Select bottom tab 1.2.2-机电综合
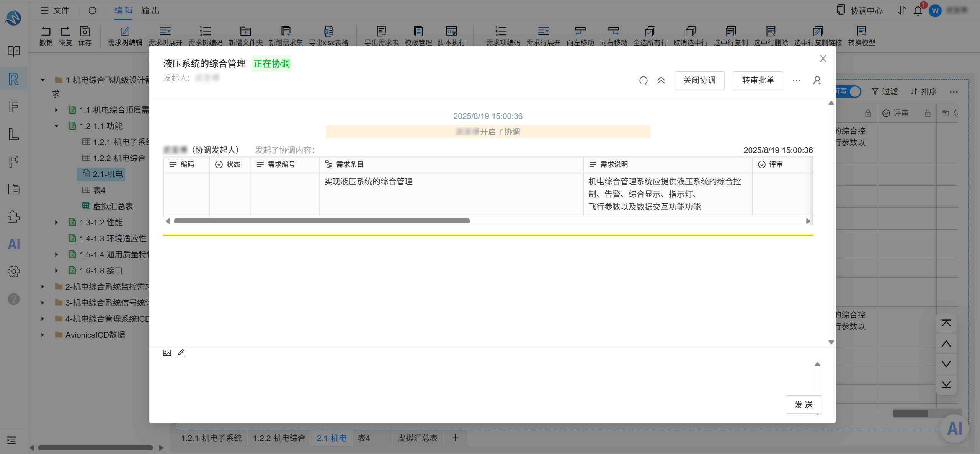980x454 pixels. [x=279, y=438]
